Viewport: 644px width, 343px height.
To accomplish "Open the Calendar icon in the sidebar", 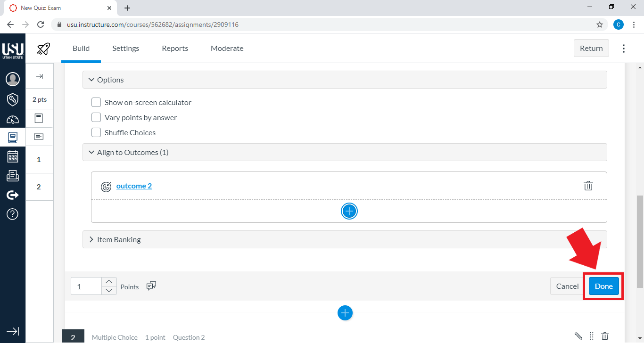I will (13, 157).
